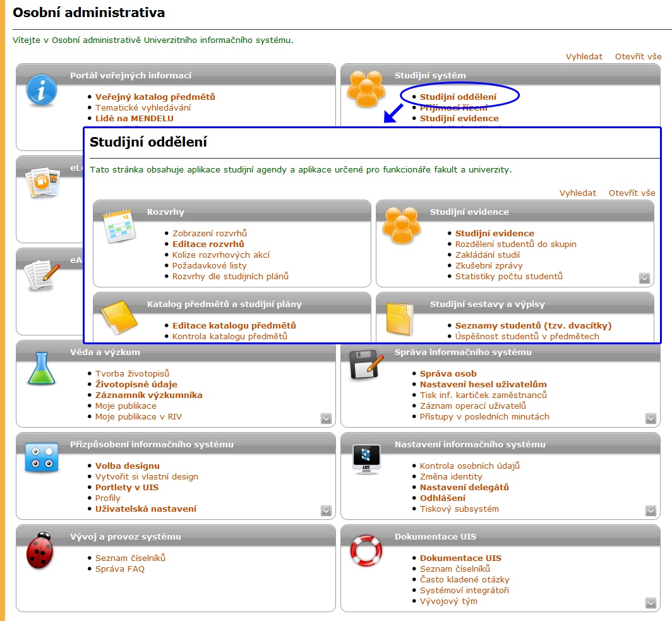Click the monitor icon in Nastavení informačního systému
This screenshot has width=672, height=621.
pos(366,459)
